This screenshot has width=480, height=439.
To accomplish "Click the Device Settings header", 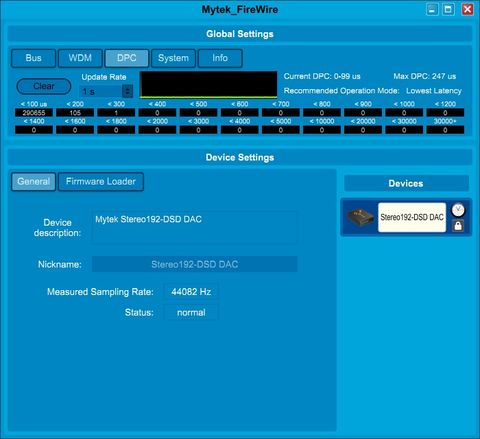I will point(240,157).
